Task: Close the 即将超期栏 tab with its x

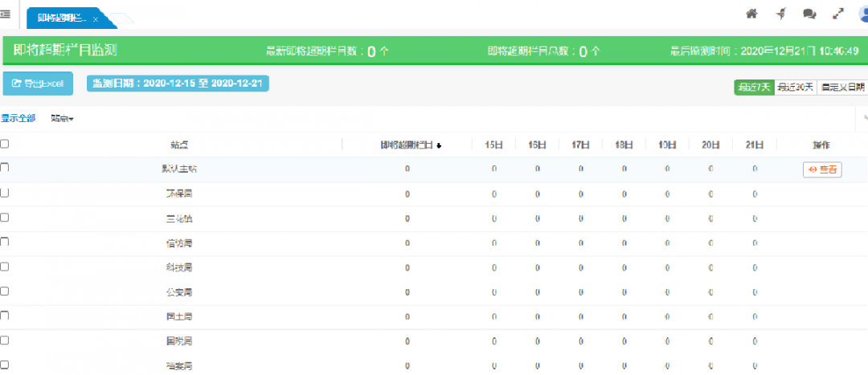Action: [x=96, y=18]
